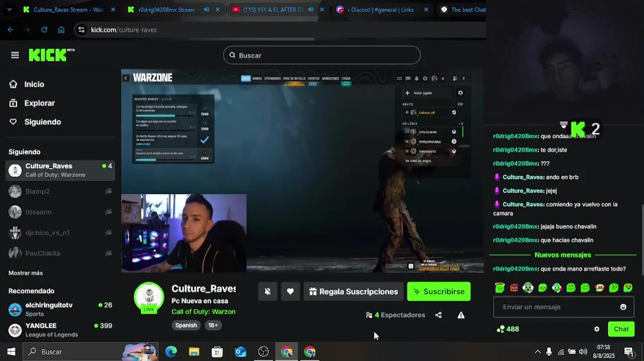Open the tab search dropdown arrow
Viewport: 644px width, 361px height.
pyautogui.click(x=9, y=10)
